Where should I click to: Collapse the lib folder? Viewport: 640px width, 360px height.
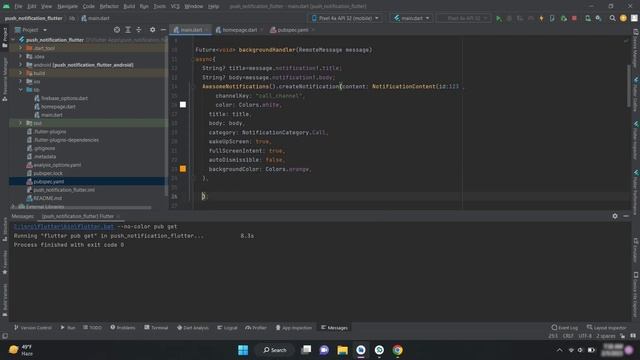20,90
